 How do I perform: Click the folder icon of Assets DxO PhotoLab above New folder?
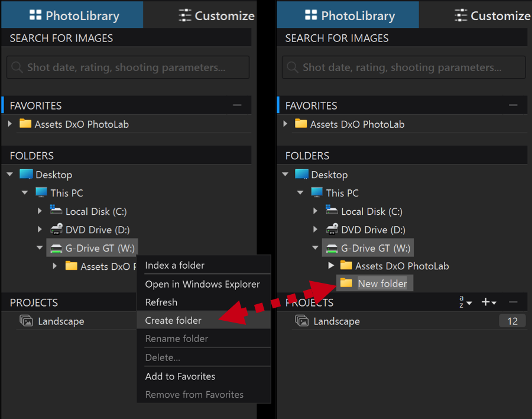pos(346,265)
